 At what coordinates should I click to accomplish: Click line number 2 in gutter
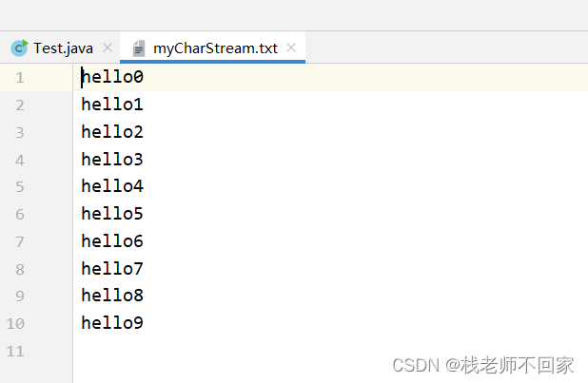click(20, 105)
